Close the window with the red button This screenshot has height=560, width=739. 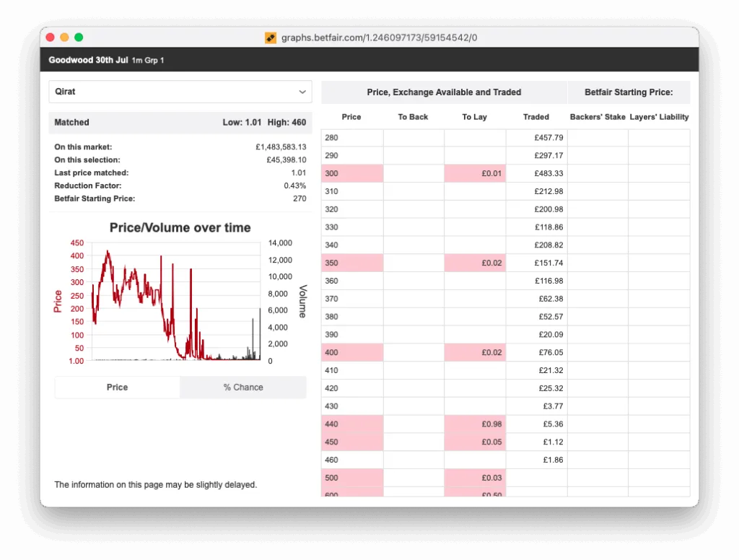(x=50, y=38)
